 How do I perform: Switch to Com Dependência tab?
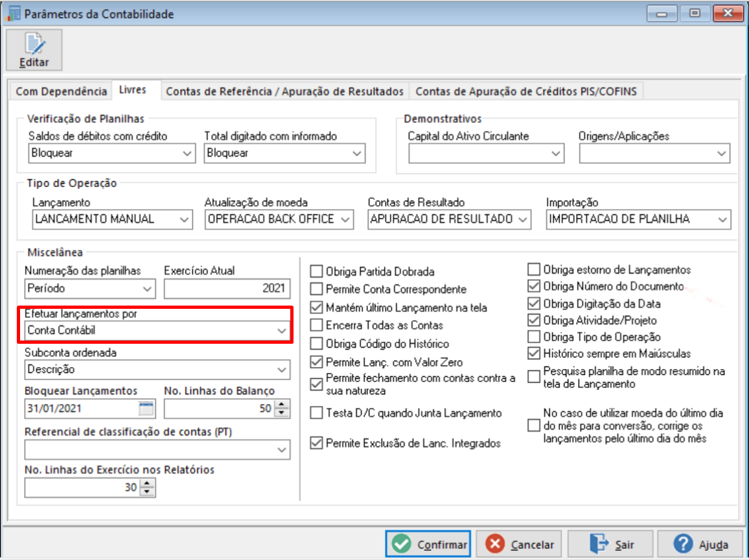tap(61, 91)
